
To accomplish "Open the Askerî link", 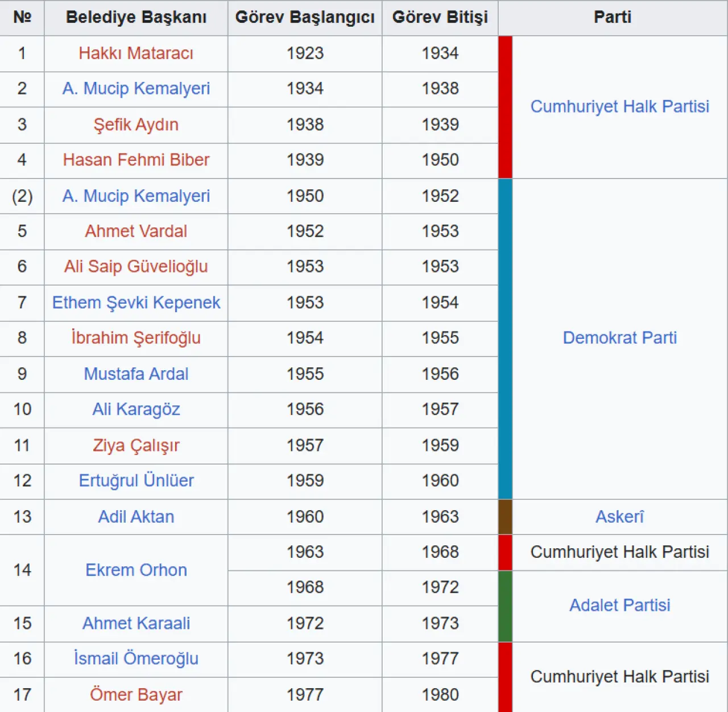I will (619, 517).
